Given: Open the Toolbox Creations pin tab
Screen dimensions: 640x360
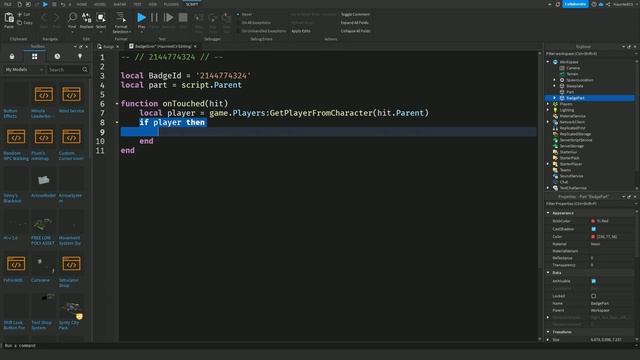Looking at the screenshot, I should tap(80, 56).
